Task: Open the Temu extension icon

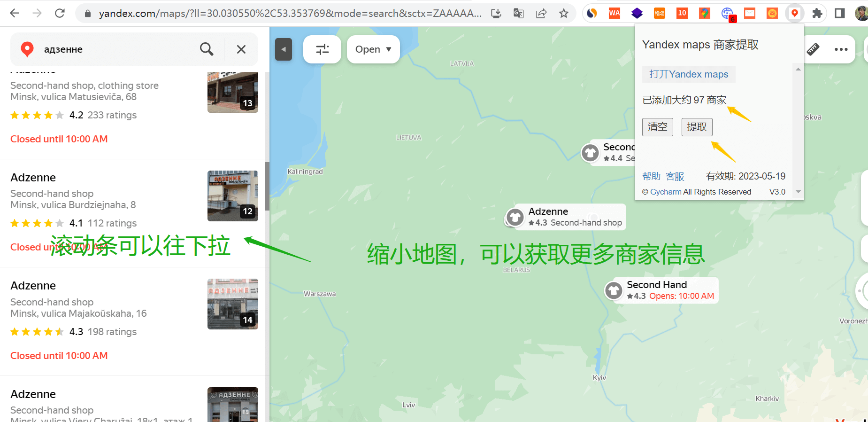Action: pos(660,13)
